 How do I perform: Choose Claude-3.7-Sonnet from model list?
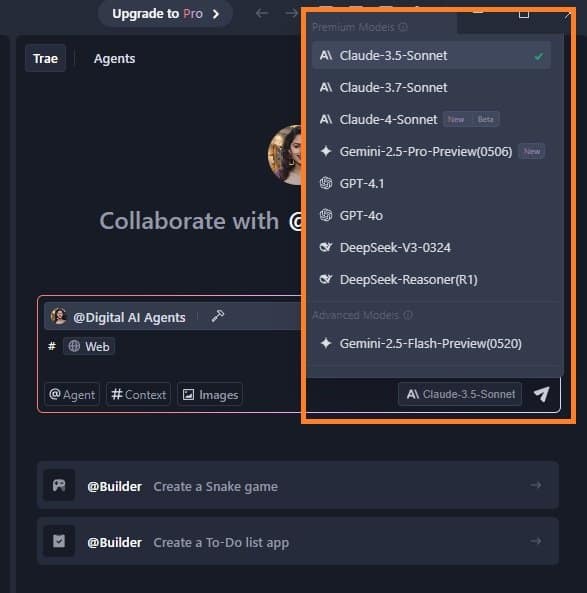[x=431, y=88]
